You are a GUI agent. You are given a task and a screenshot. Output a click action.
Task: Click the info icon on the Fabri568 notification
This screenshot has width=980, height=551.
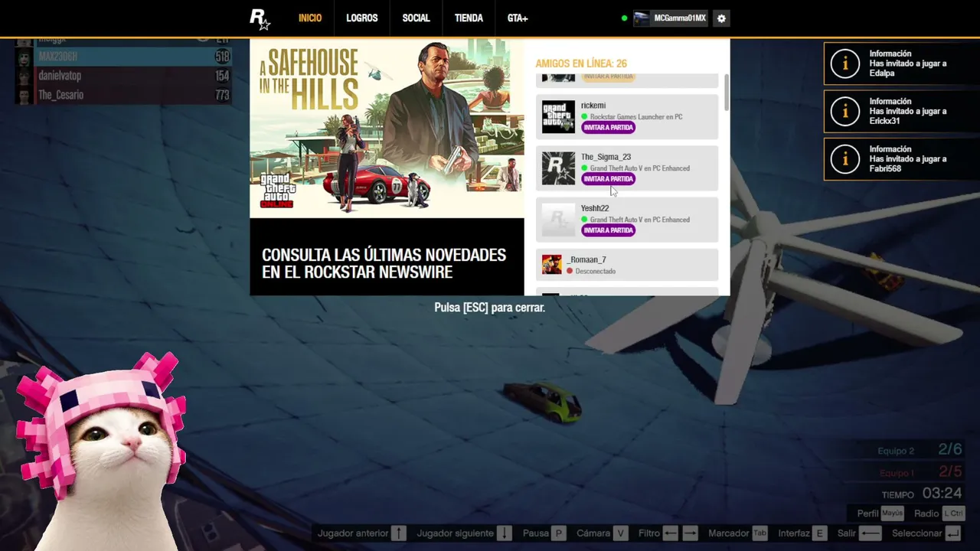click(x=845, y=159)
